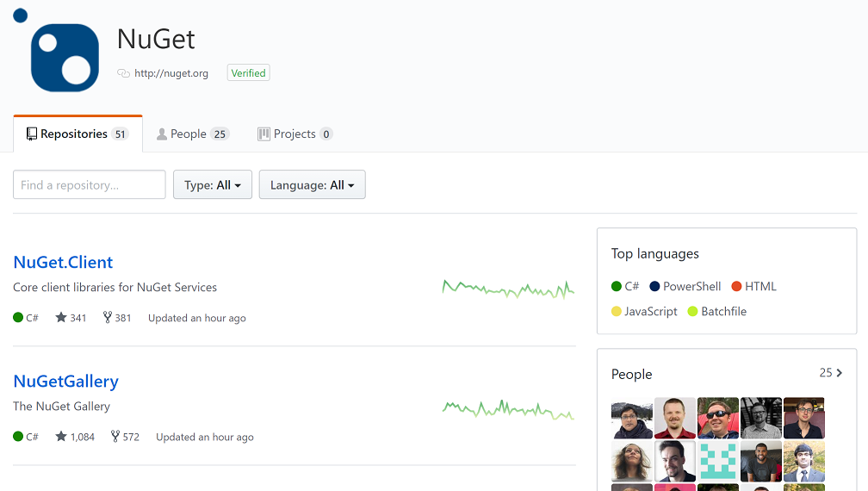Filter by C# in Top languages
Viewport: 868px width, 491px height.
tap(625, 286)
